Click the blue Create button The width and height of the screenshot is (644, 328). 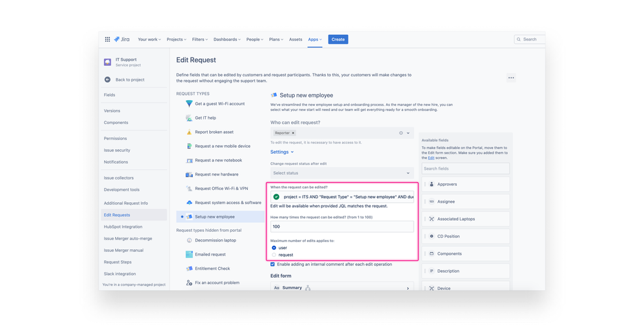(338, 39)
